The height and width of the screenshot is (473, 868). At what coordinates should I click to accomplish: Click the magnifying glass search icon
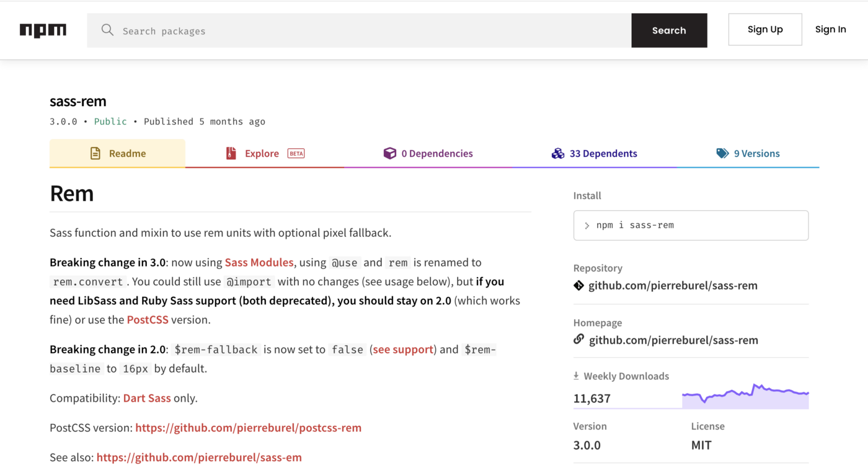pos(107,30)
